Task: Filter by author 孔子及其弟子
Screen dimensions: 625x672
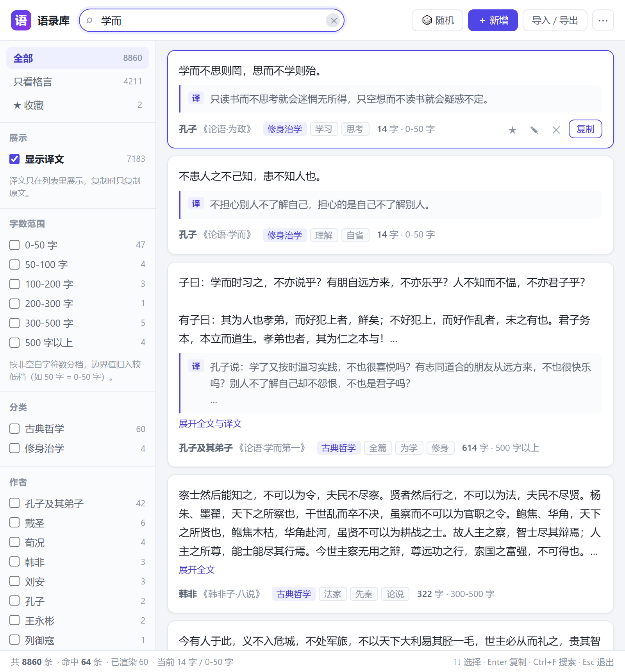Action: [x=14, y=503]
